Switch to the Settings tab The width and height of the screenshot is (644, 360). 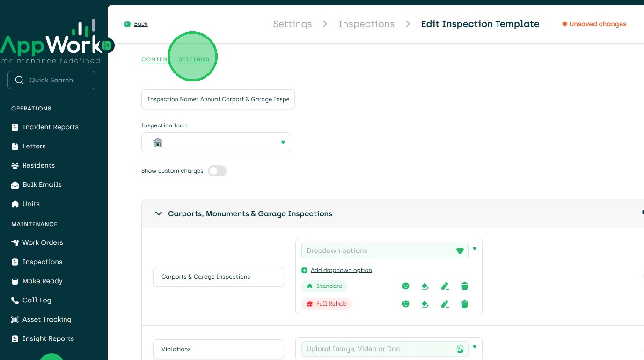point(194,59)
